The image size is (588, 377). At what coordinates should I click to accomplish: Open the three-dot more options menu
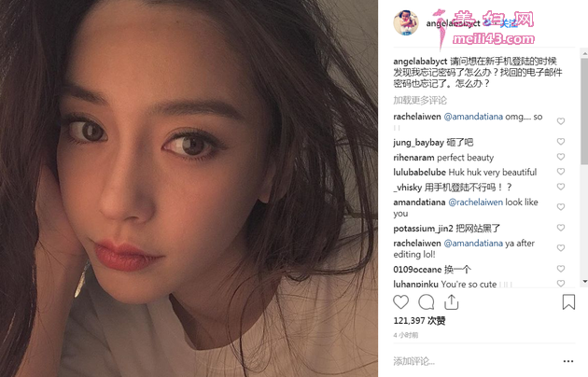(x=568, y=361)
